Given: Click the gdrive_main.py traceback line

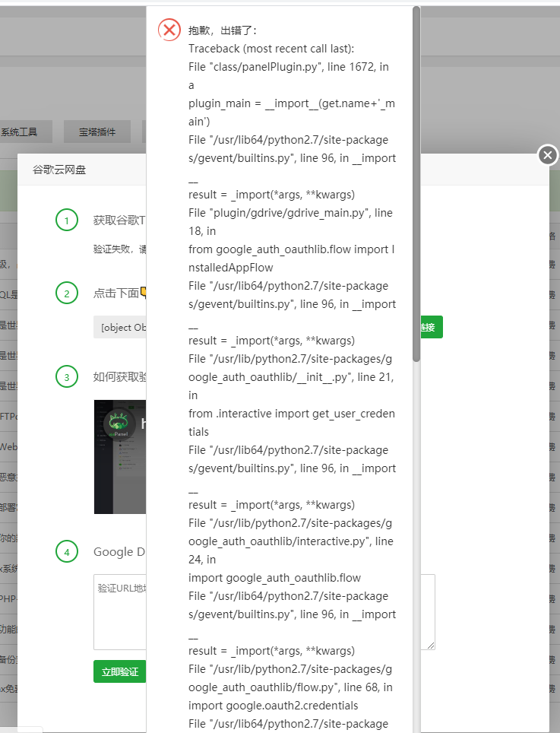Looking at the screenshot, I should click(x=290, y=221).
